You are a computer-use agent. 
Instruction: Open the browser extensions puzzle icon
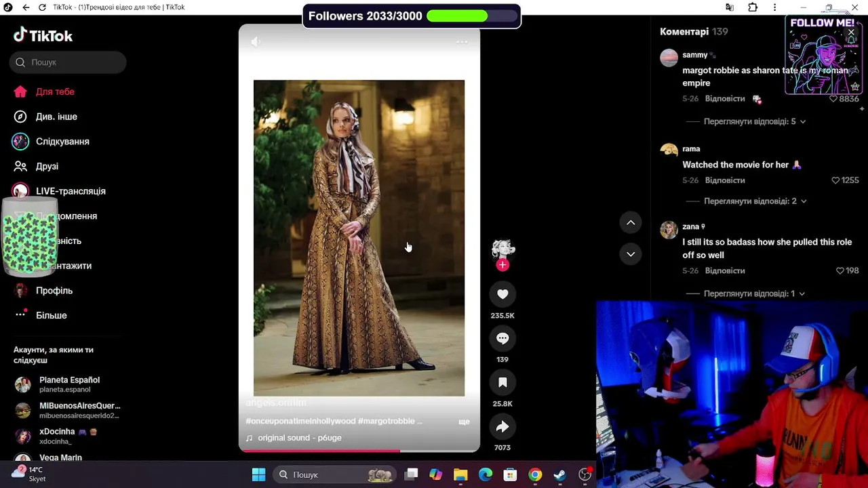[x=753, y=7]
